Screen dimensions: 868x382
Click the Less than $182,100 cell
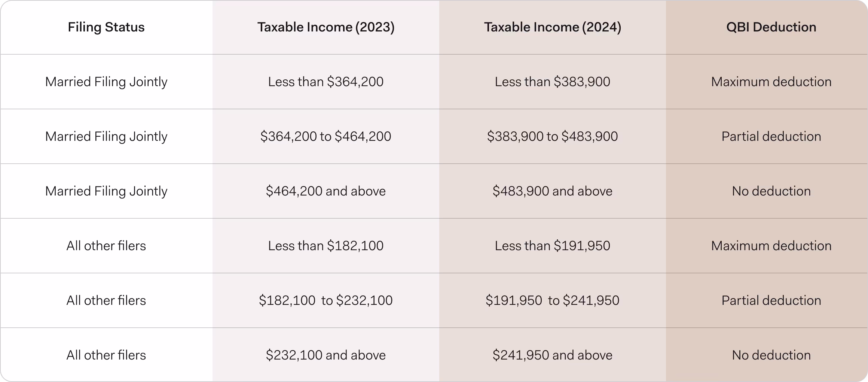click(326, 246)
